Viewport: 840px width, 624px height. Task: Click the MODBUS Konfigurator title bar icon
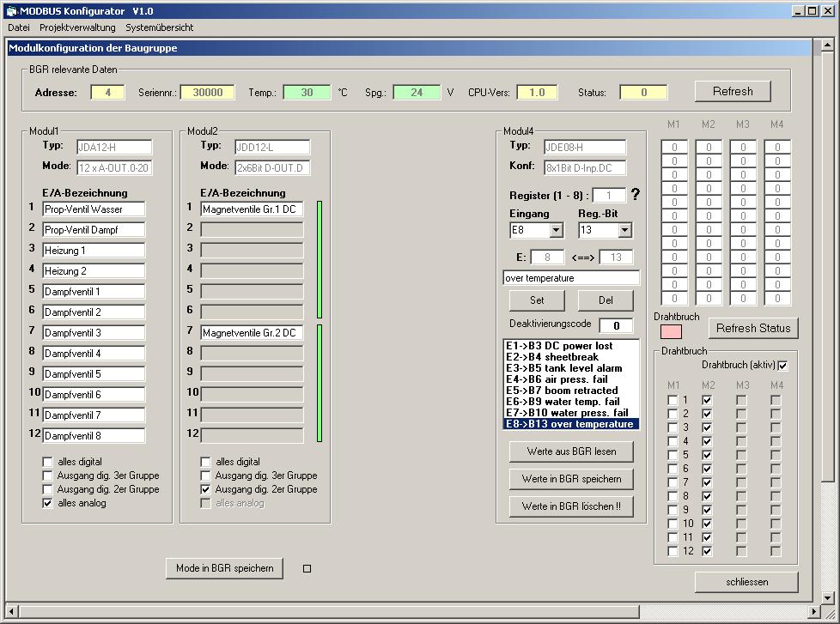(x=10, y=10)
